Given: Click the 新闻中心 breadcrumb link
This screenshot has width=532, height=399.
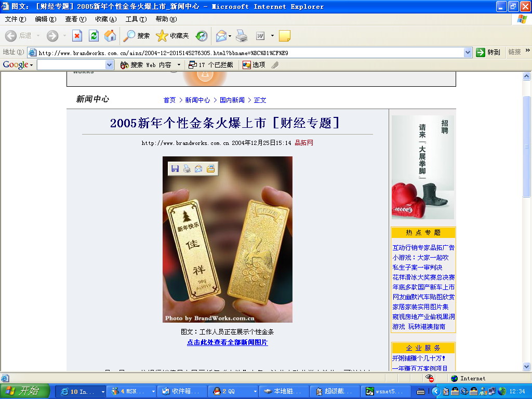Looking at the screenshot, I should point(197,100).
